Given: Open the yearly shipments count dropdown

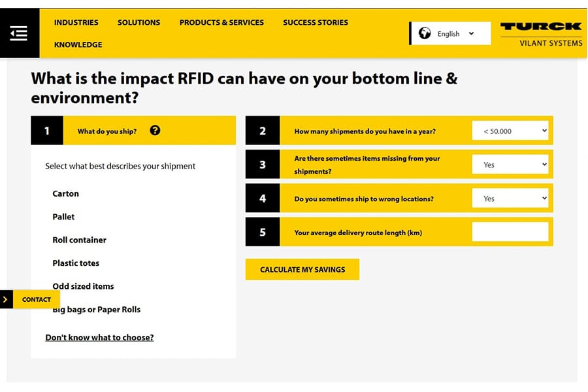Looking at the screenshot, I should point(510,131).
